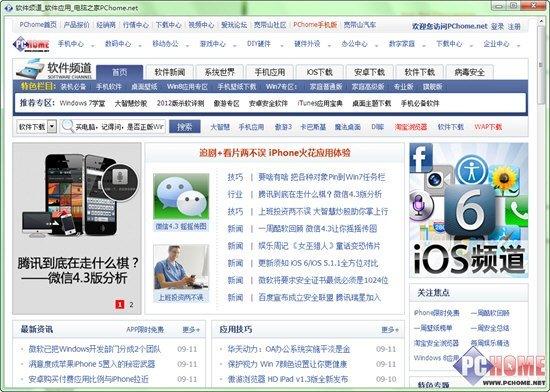Open Windows 7学堂 recommended link
Viewport: 550px width, 392px height.
(82, 103)
